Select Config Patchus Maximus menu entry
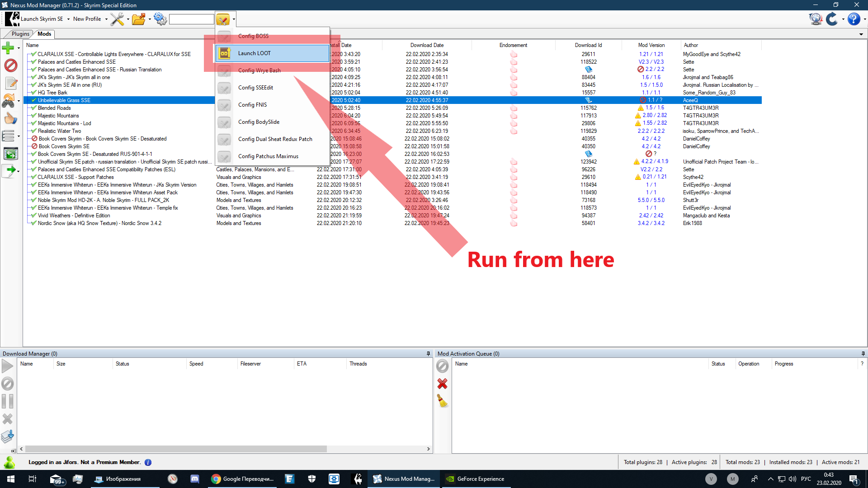The width and height of the screenshot is (868, 488). point(273,156)
